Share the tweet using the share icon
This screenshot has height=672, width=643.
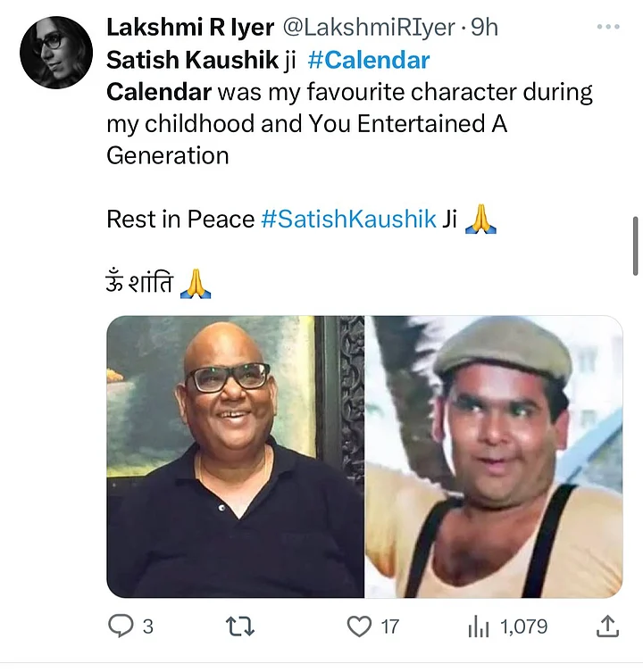click(x=607, y=626)
